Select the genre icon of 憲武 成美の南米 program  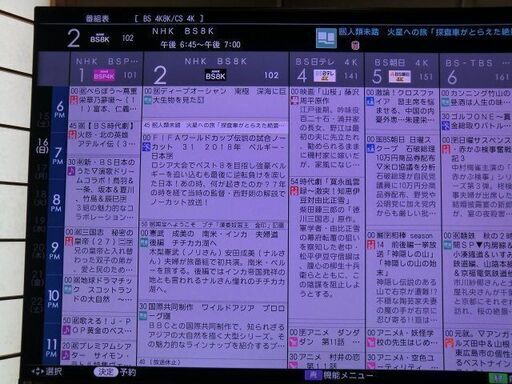tap(144, 242)
